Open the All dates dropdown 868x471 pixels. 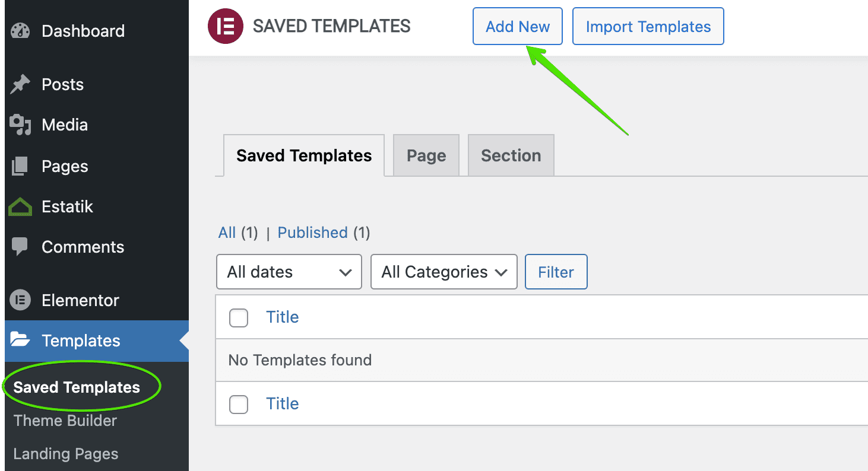pyautogui.click(x=289, y=272)
